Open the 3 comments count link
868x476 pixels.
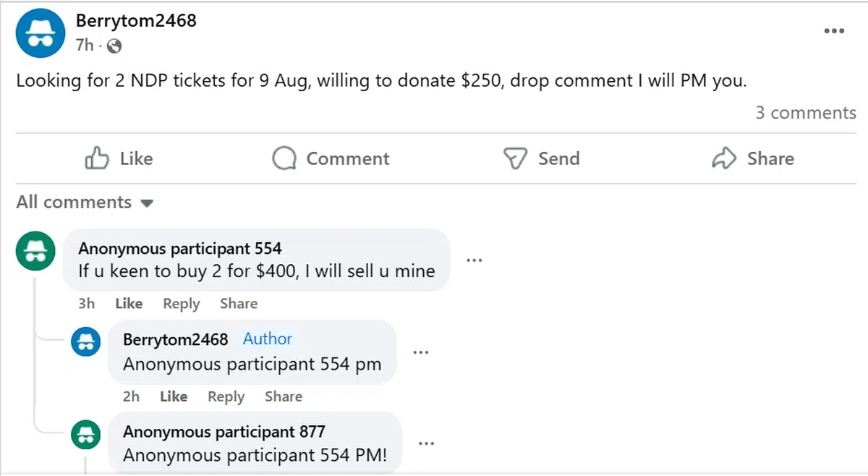pyautogui.click(x=805, y=113)
